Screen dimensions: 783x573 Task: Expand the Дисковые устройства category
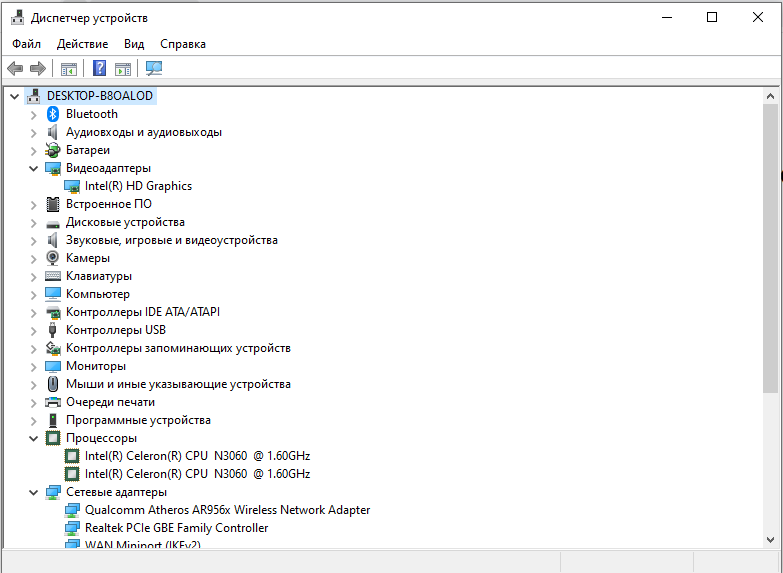(33, 222)
